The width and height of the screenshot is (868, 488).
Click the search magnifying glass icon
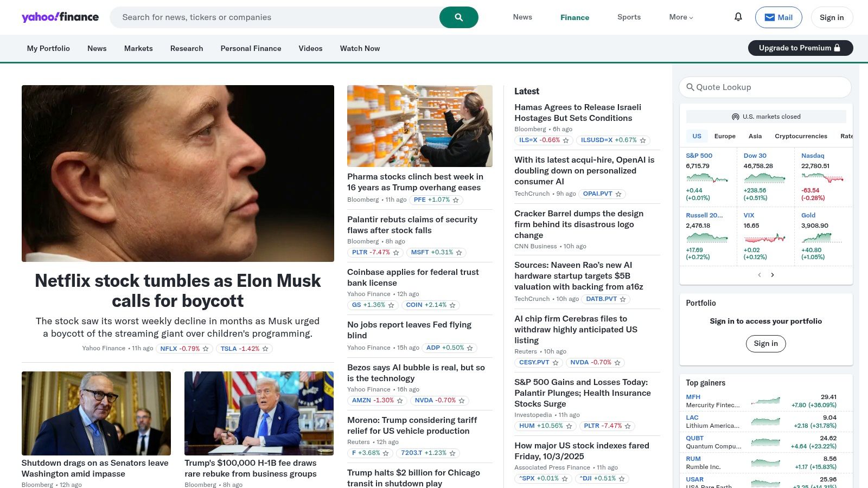point(458,17)
